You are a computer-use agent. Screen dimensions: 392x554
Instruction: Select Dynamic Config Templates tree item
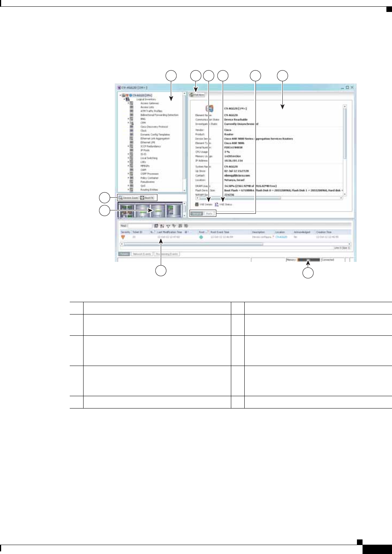pos(155,135)
